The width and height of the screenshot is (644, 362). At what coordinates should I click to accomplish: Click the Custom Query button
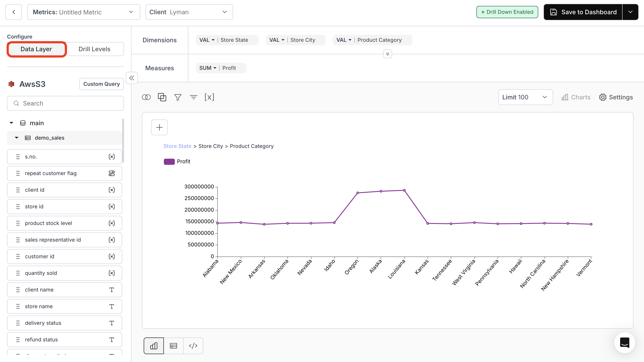(x=101, y=84)
